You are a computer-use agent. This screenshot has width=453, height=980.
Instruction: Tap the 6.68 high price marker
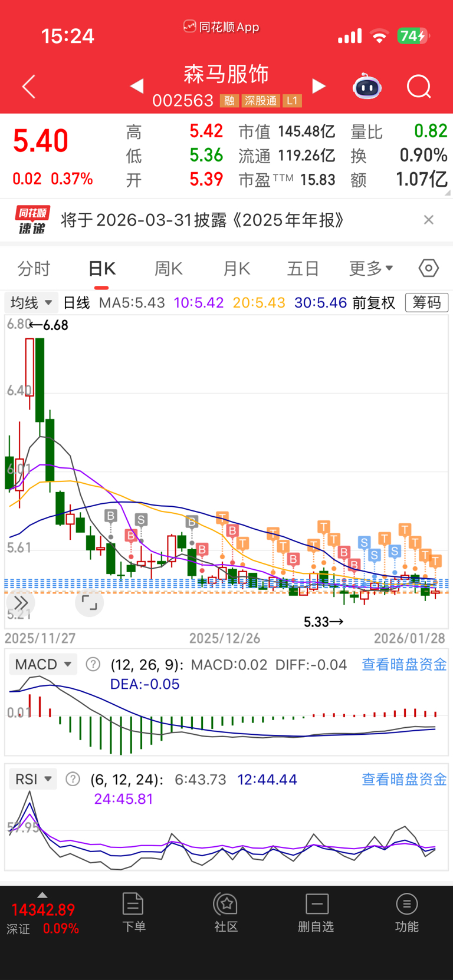(49, 325)
